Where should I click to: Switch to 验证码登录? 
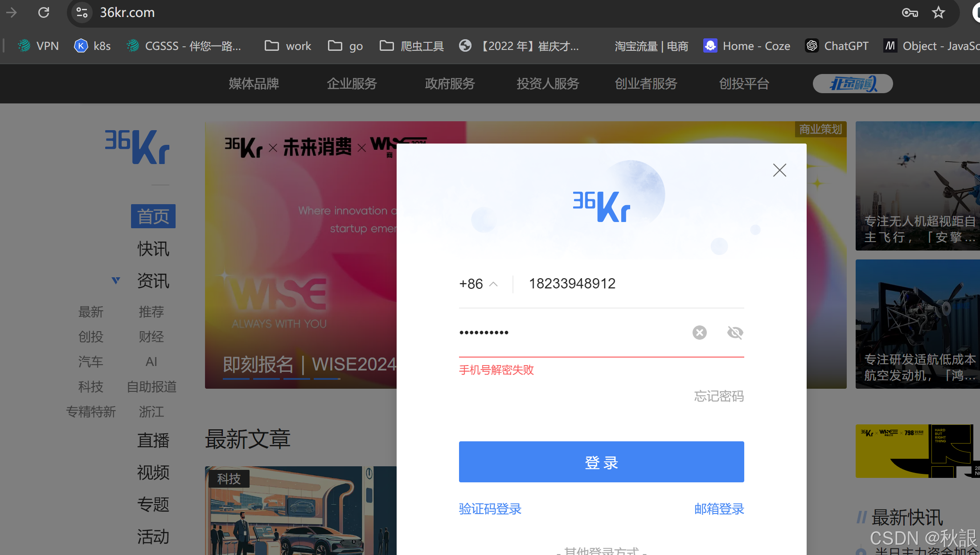click(490, 509)
